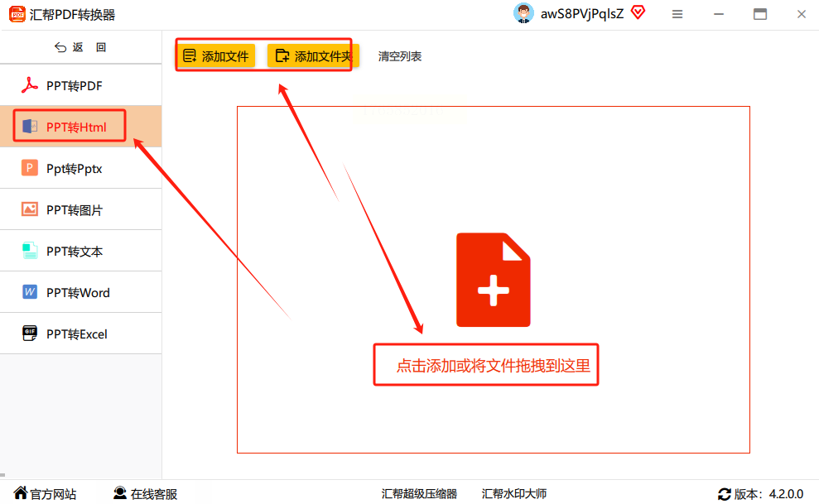Screen dimensions: 819x504
Task: Click the PPT转Excel GIF icon
Action: (29, 334)
